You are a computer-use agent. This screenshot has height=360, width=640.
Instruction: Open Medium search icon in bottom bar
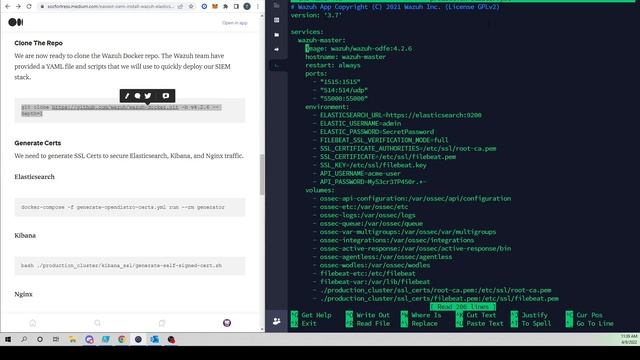pyautogui.click(x=97, y=323)
